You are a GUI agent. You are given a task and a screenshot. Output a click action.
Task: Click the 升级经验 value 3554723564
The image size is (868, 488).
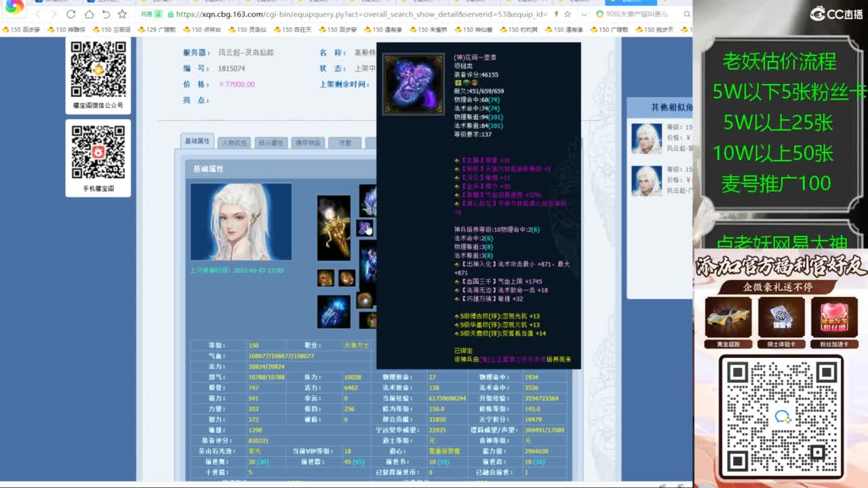(x=541, y=398)
